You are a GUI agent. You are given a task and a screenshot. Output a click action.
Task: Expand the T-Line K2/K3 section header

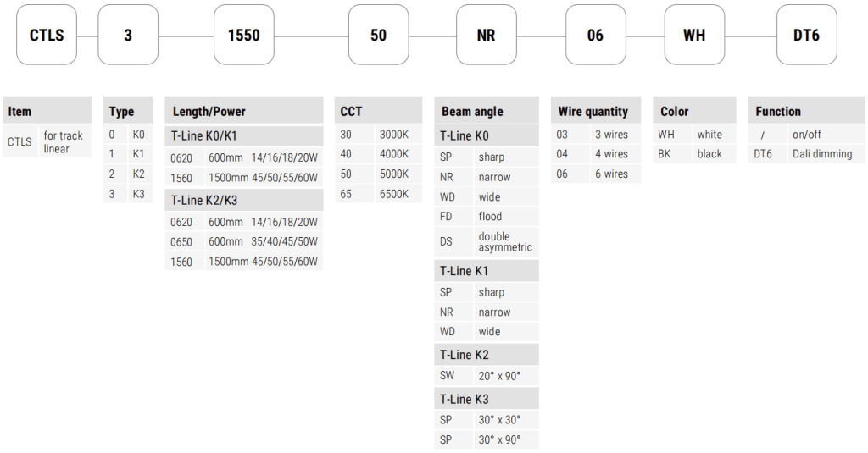(x=243, y=201)
